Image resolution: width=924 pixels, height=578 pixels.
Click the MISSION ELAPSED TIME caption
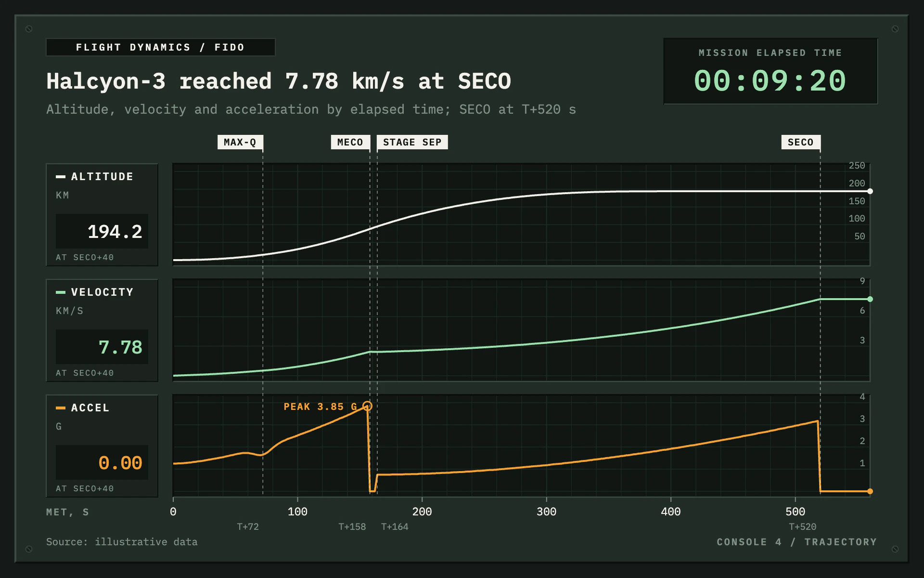click(770, 53)
